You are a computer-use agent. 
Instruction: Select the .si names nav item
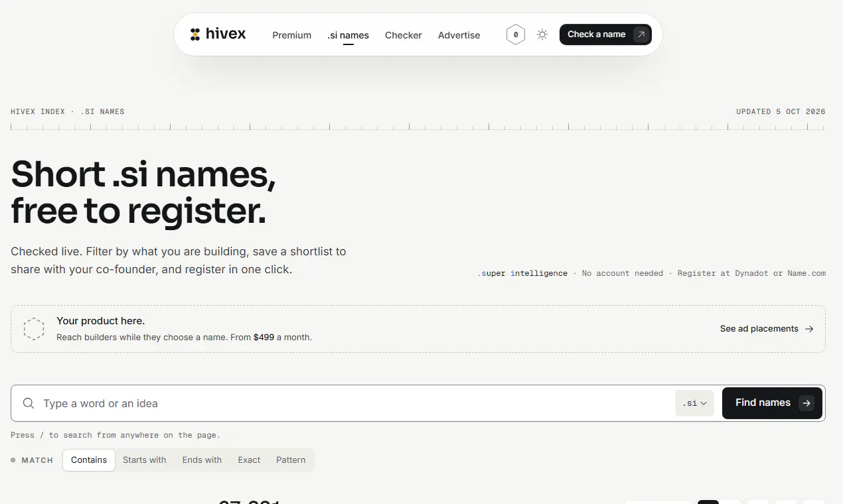348,35
